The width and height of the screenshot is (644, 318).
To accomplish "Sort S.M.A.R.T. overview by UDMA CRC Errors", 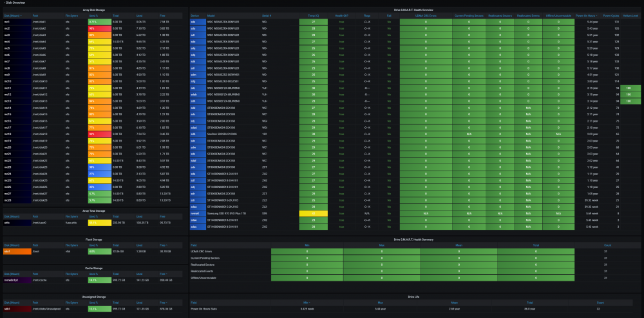I will 426,15.
